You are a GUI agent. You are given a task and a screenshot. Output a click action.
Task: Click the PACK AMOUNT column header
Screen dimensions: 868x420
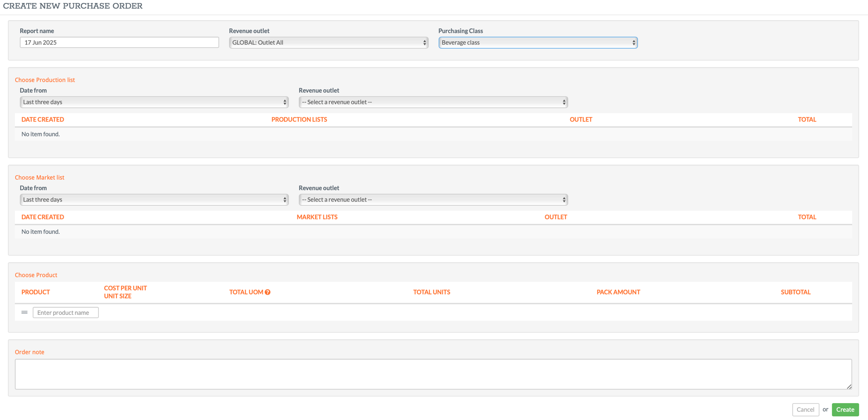click(x=618, y=292)
